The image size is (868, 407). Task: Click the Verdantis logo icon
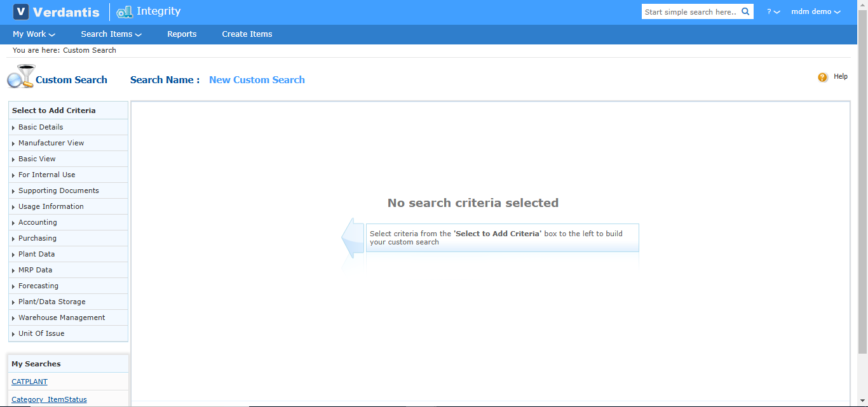pyautogui.click(x=21, y=12)
